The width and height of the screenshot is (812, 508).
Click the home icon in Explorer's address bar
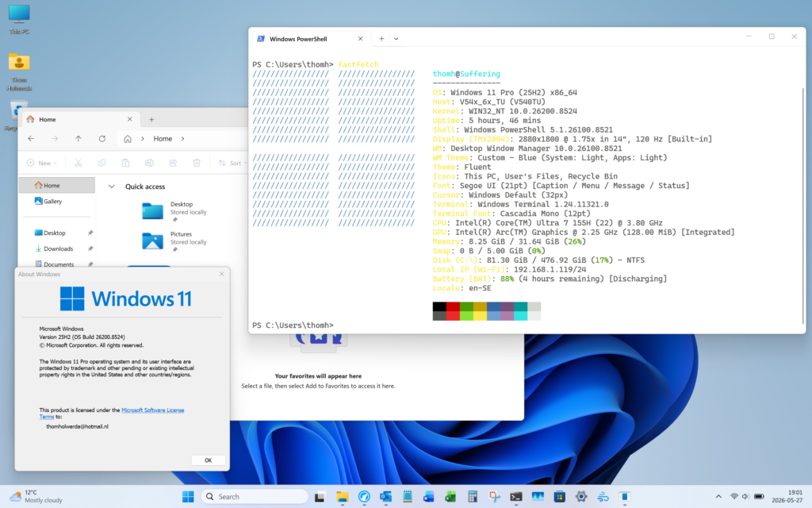pyautogui.click(x=128, y=138)
